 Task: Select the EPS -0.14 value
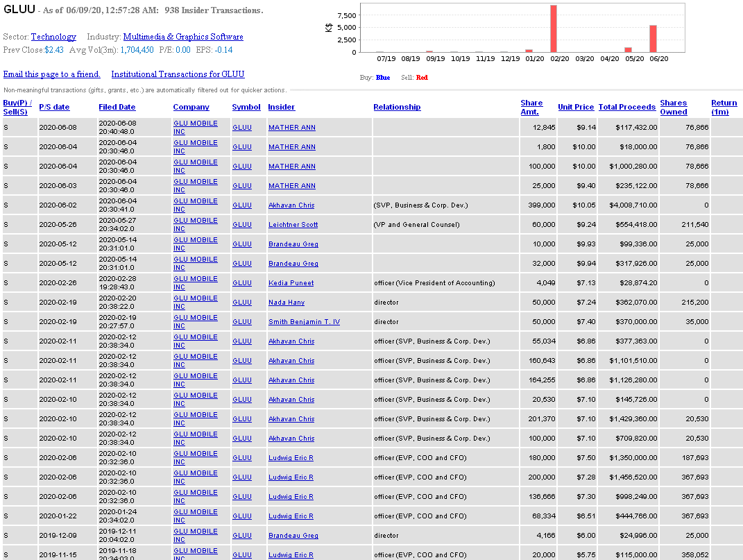pos(223,50)
